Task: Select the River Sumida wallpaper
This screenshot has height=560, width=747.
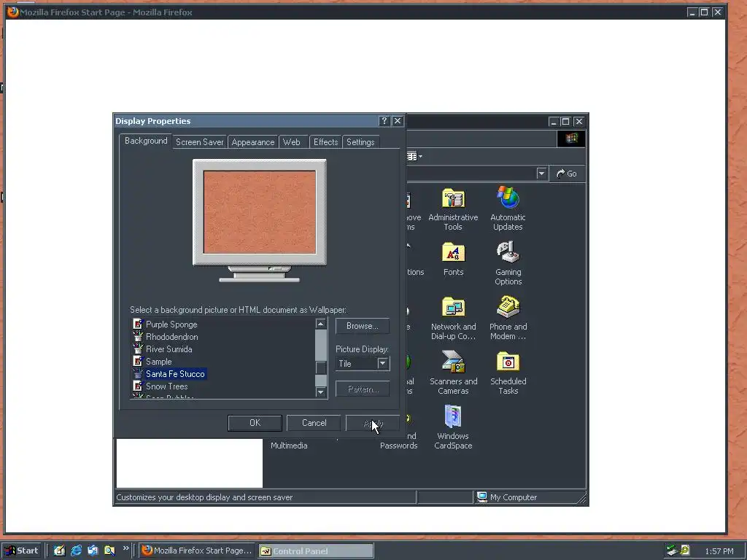Action: [x=169, y=349]
